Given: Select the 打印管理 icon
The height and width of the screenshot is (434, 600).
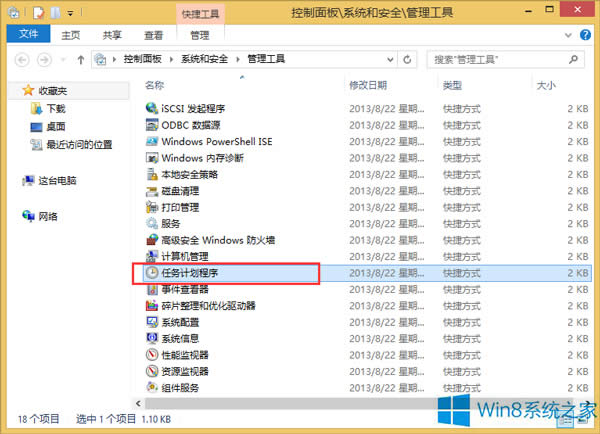Looking at the screenshot, I should (152, 207).
